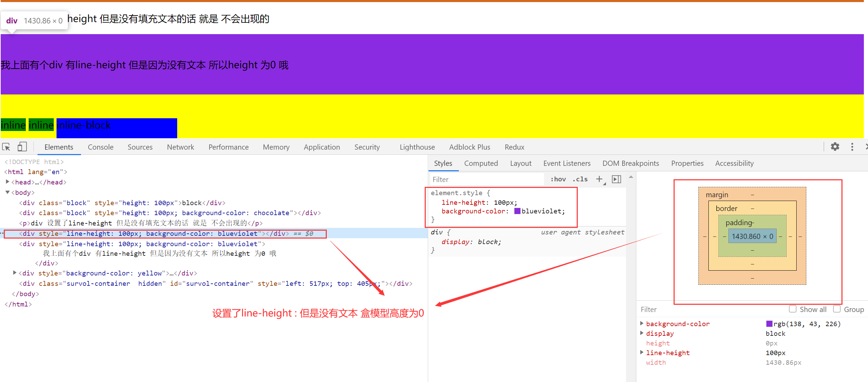
Task: Activate the inspect element picker icon
Action: (6, 147)
